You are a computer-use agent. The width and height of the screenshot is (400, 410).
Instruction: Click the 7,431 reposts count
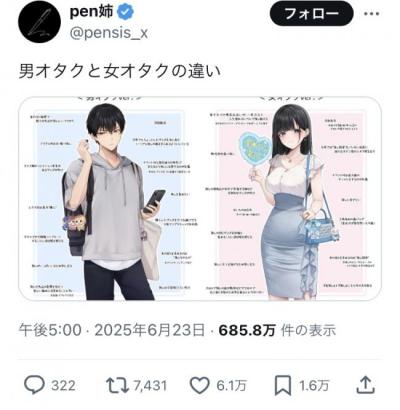point(150,386)
